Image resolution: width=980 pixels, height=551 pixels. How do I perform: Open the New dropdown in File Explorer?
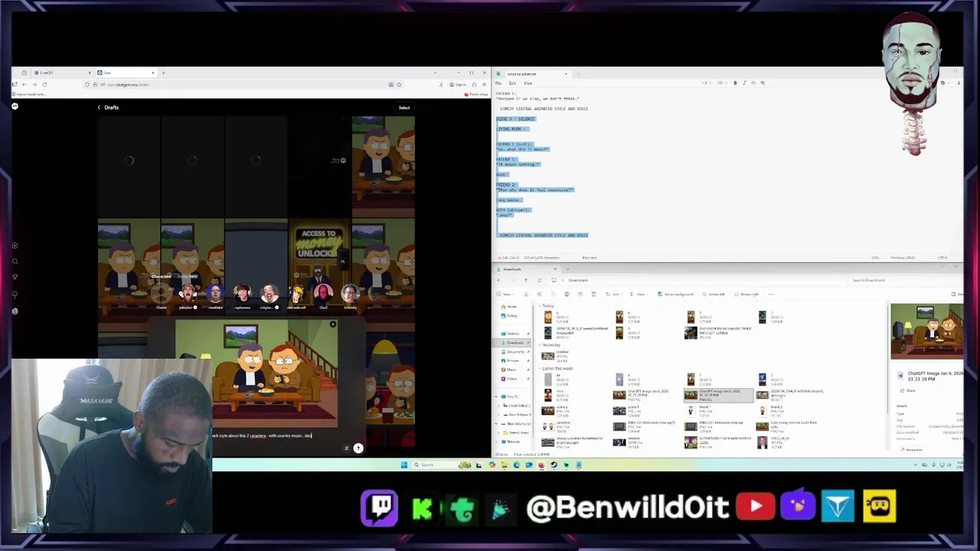505,294
